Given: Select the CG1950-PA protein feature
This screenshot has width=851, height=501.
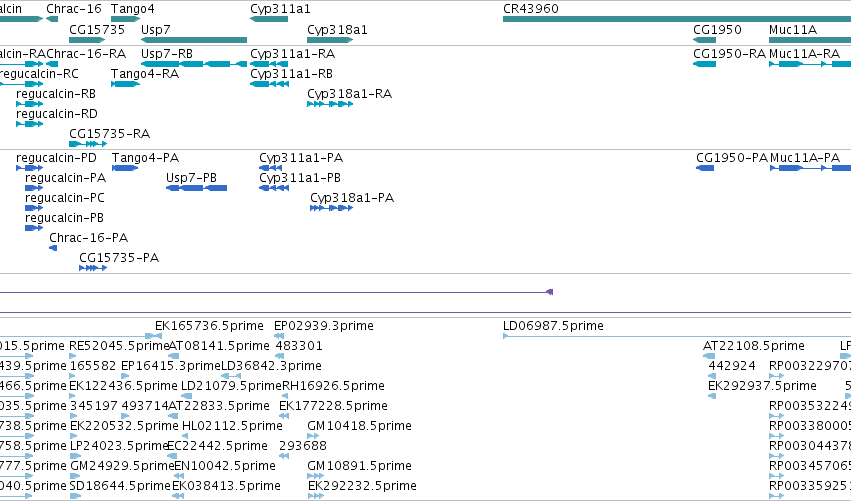Looking at the screenshot, I should pos(705,168).
